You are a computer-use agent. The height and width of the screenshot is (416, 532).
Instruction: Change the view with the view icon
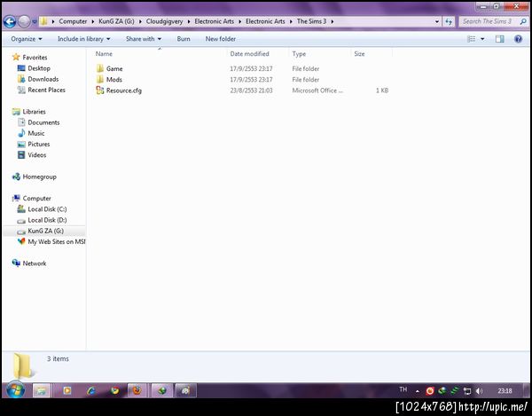(472, 39)
